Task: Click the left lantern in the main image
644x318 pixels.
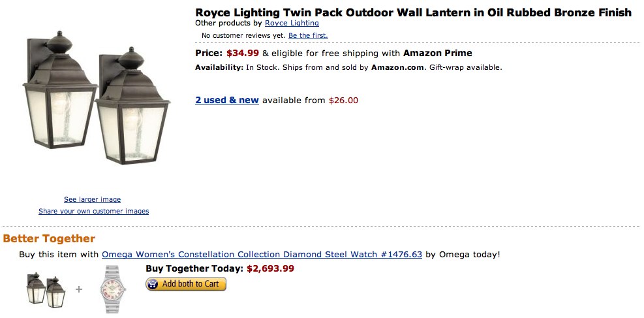Action: click(59, 89)
